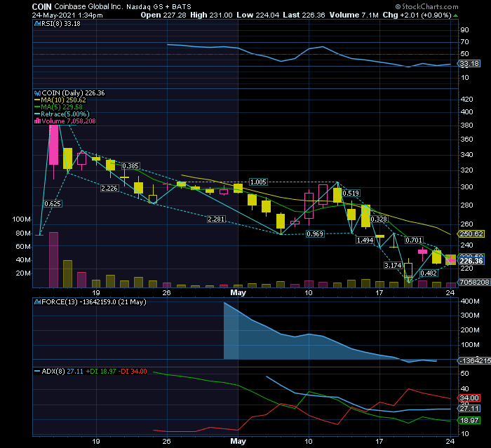Click the 420 price axis label

pos(466,100)
